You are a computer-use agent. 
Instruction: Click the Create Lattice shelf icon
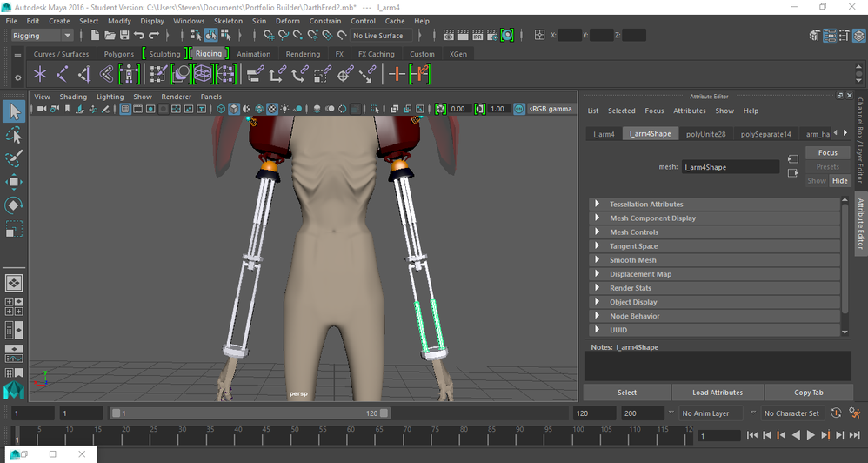click(204, 75)
